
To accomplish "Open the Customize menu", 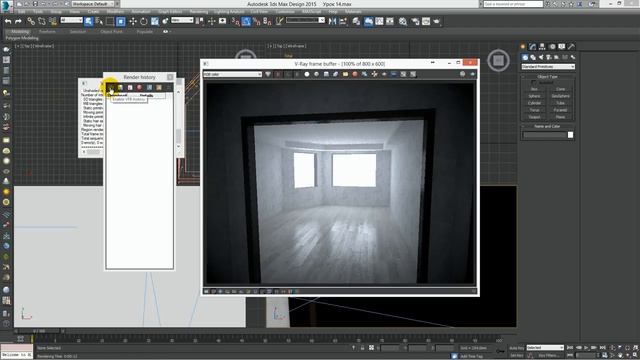I will [x=285, y=12].
